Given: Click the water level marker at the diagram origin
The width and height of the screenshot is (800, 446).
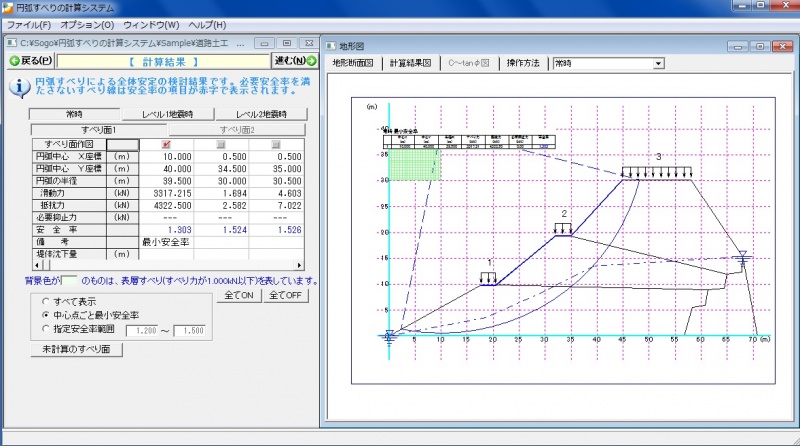Looking at the screenshot, I should tap(389, 337).
